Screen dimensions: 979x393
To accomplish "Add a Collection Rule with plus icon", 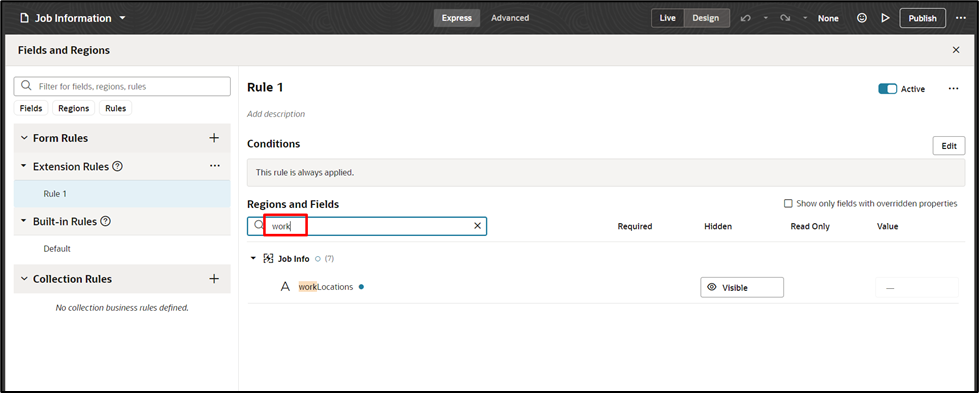I will coord(214,279).
